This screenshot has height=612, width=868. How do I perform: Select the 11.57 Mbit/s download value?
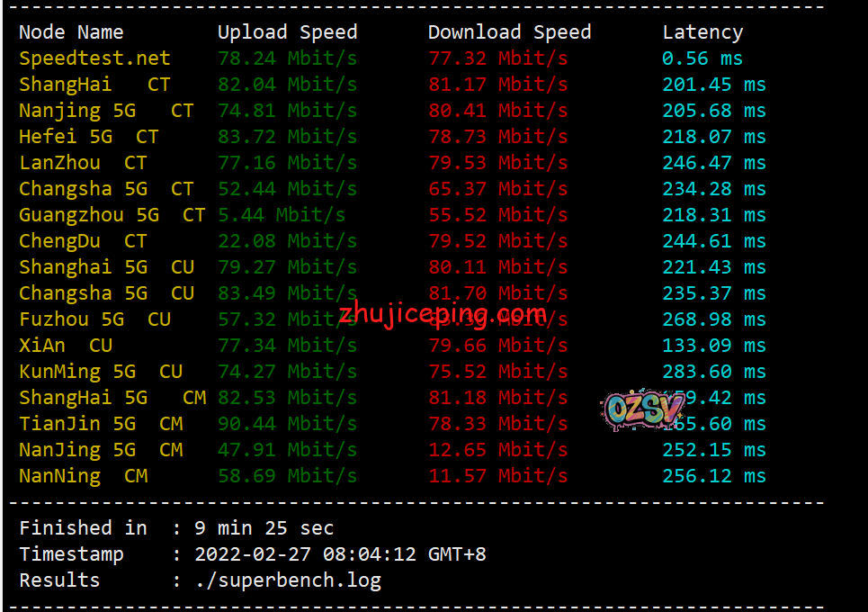coord(498,476)
